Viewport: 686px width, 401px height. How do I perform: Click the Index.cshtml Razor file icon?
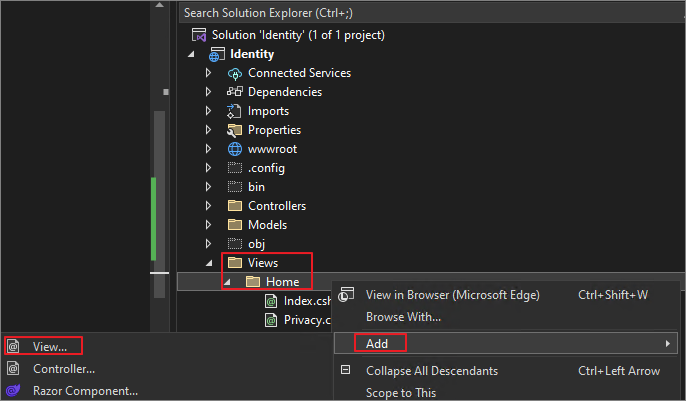coord(271,301)
